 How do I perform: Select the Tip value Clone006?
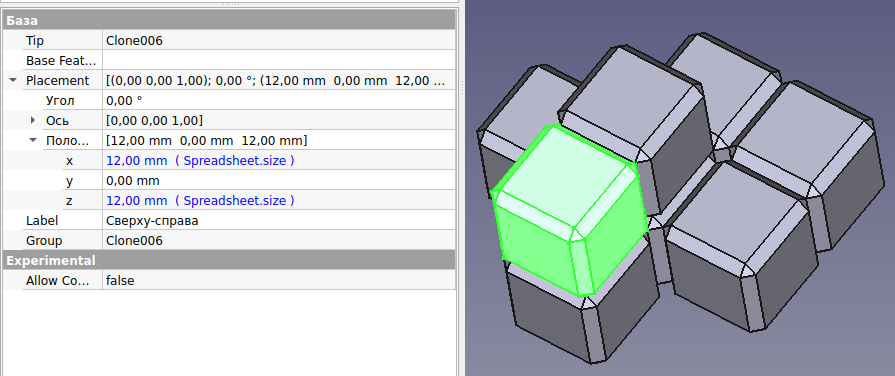tap(279, 41)
